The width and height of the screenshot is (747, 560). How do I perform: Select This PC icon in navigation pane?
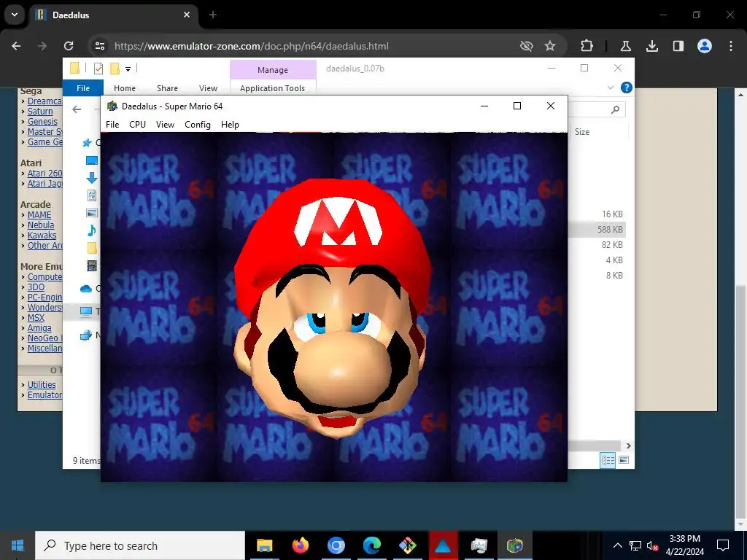click(x=86, y=311)
